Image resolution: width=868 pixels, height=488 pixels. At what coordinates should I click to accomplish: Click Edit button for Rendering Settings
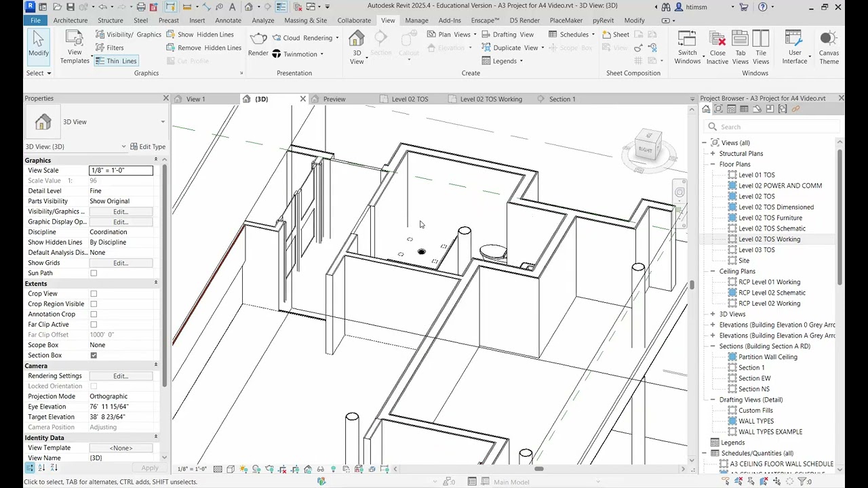pos(121,376)
